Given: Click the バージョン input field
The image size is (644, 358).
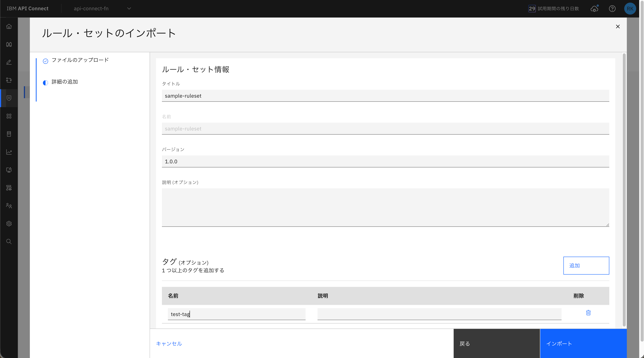Looking at the screenshot, I should [385, 161].
